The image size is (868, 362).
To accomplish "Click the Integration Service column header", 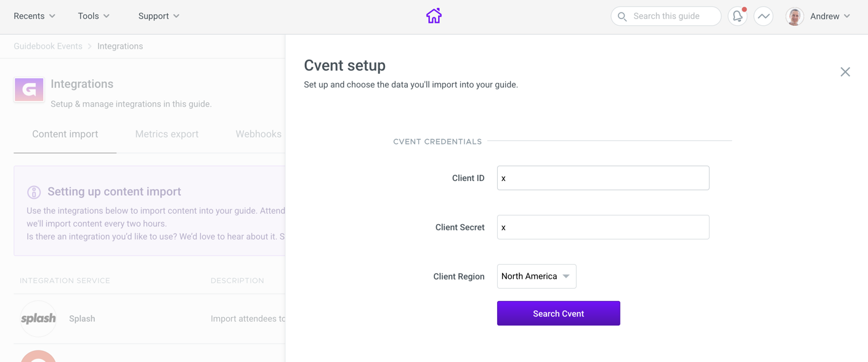I will [x=65, y=281].
